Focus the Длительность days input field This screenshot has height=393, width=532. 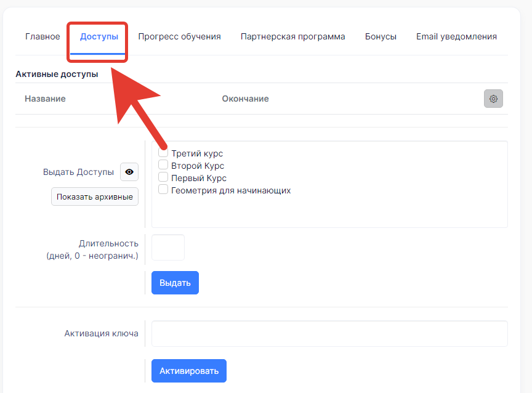[x=168, y=248]
